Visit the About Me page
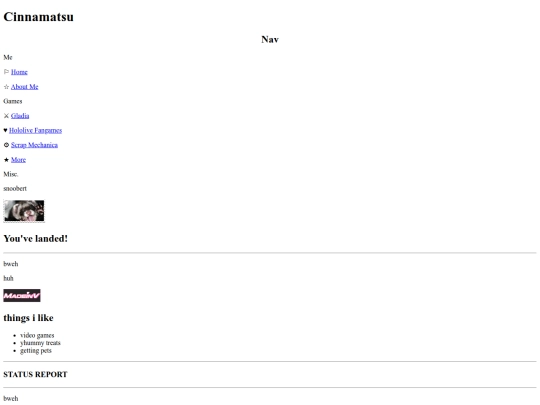This screenshot has width=540, height=405. [x=24, y=87]
